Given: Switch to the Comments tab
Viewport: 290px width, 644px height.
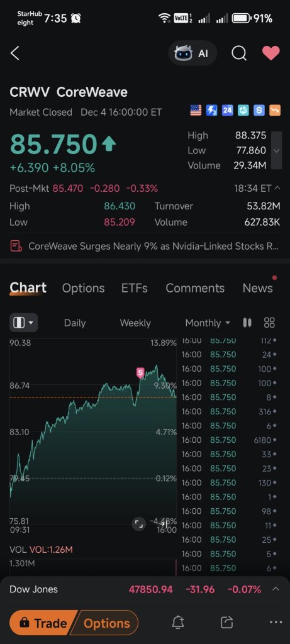Looking at the screenshot, I should [195, 288].
